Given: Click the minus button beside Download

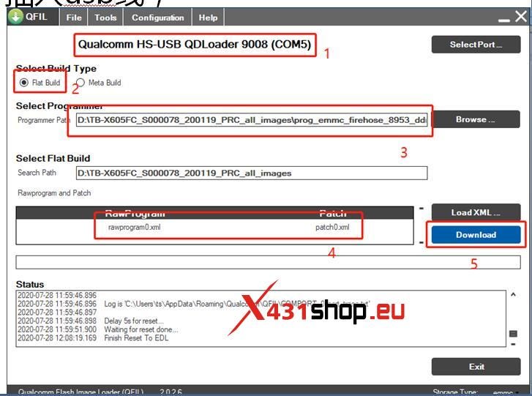Looking at the screenshot, I should click(x=422, y=242).
